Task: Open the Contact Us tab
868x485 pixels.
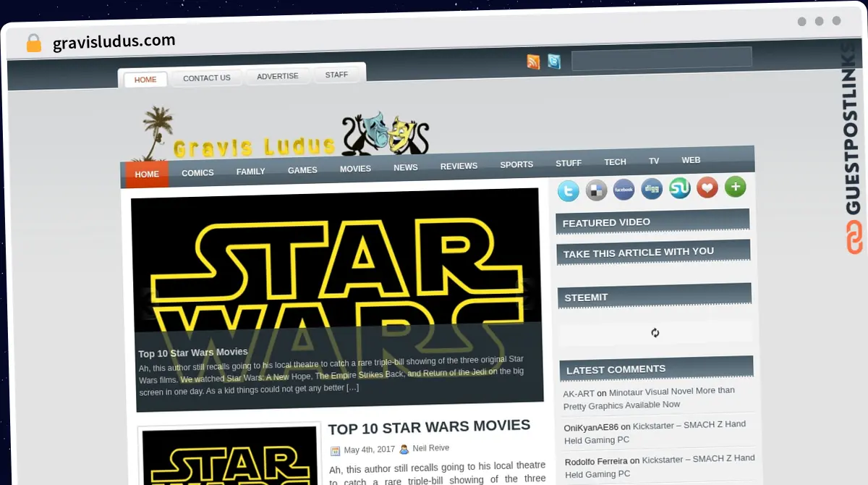Action: (207, 78)
